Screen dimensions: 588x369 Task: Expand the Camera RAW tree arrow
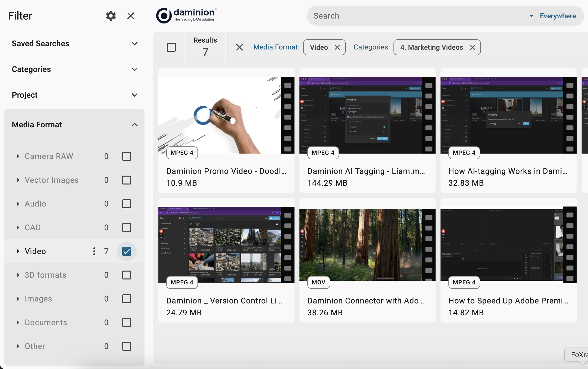coord(18,156)
